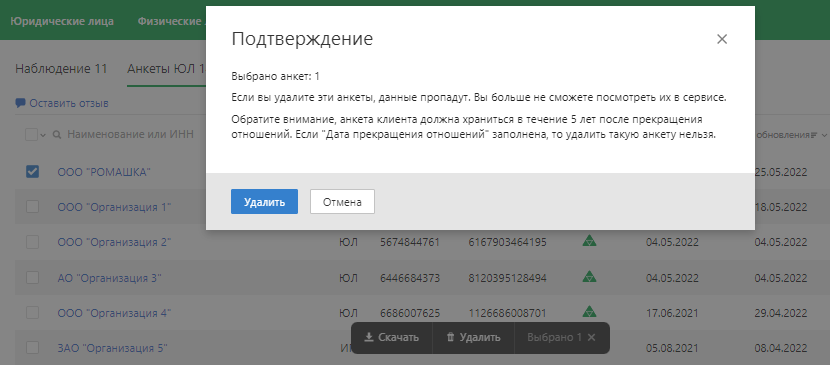Click the search magnifier icon by Наименование

(x=57, y=135)
